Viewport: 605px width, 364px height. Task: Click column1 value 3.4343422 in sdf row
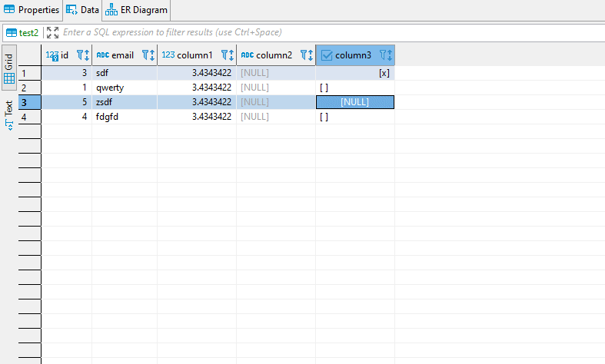pos(197,73)
